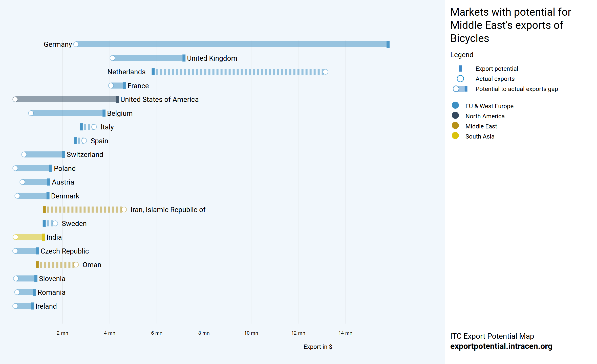
Task: Click the Switzerland export gap bar
Action: click(44, 154)
